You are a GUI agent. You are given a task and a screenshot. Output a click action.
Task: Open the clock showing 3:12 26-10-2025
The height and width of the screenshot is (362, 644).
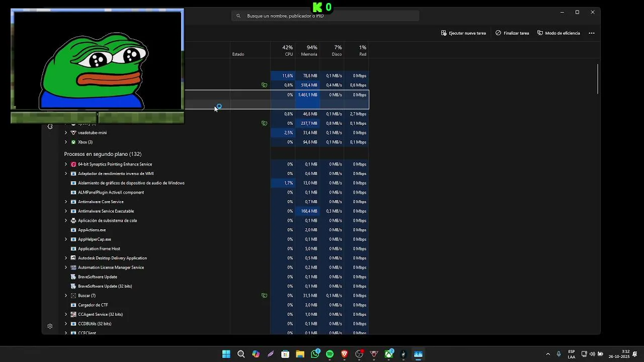point(619,354)
